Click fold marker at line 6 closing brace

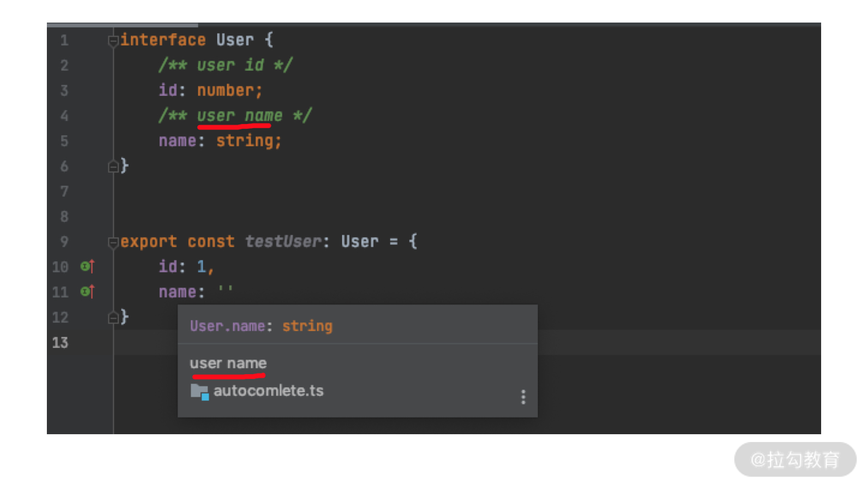click(x=113, y=167)
